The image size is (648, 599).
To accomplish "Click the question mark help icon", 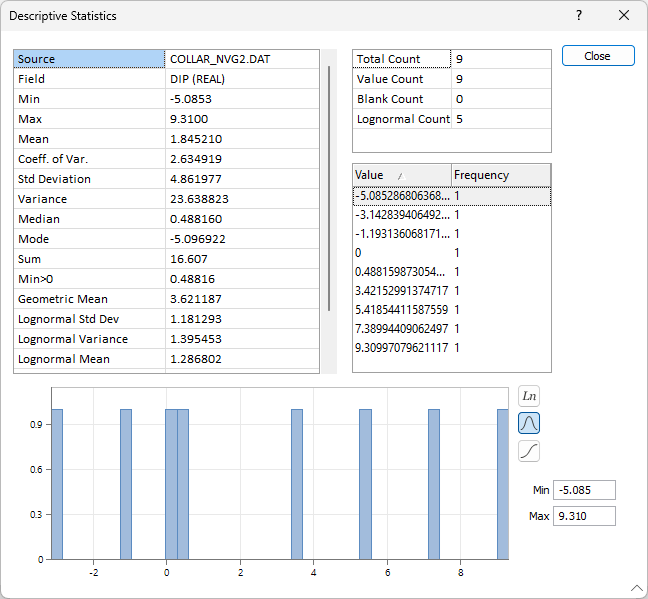I will 579,16.
